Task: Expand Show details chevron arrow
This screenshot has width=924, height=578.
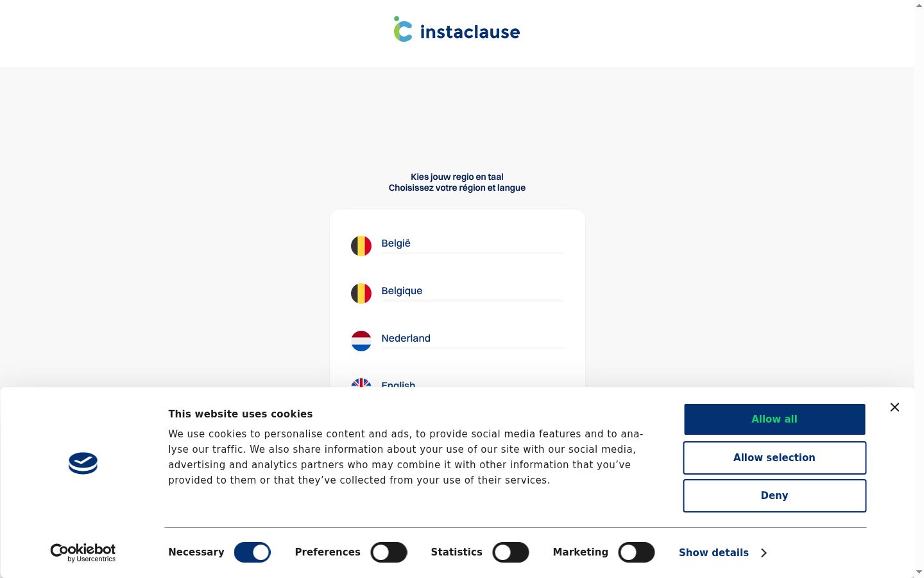Action: [x=764, y=553]
